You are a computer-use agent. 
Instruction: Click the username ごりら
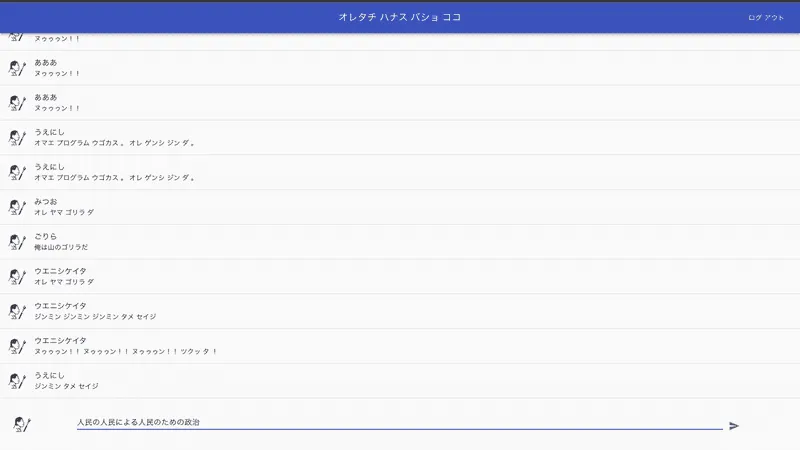click(46, 236)
